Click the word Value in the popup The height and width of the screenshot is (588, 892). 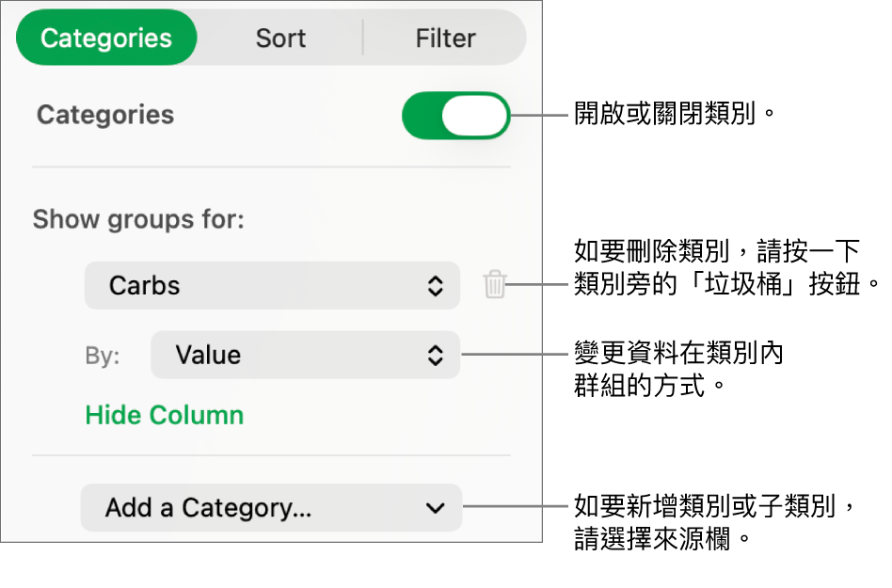coord(208,355)
